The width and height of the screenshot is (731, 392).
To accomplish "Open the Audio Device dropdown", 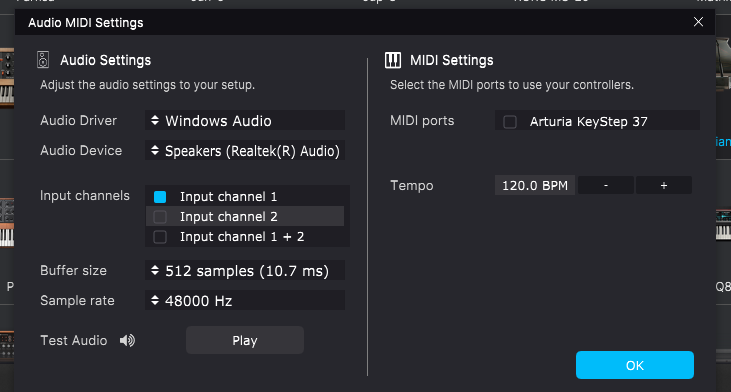I will 245,151.
